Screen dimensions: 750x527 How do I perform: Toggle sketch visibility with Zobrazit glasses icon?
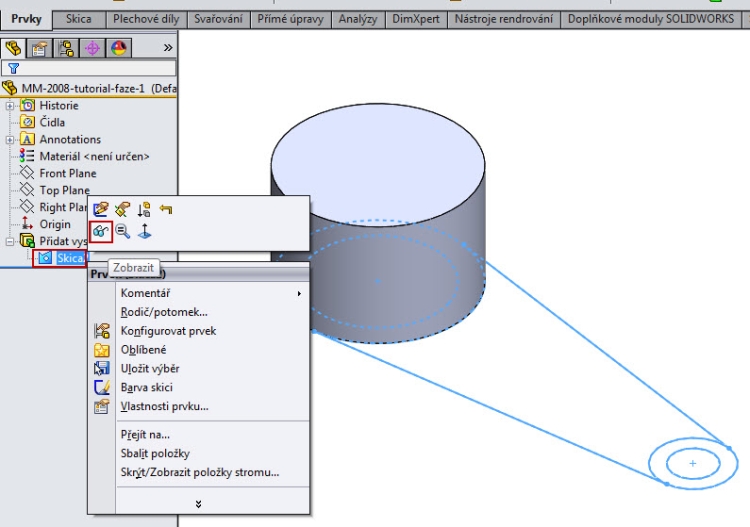tap(101, 232)
